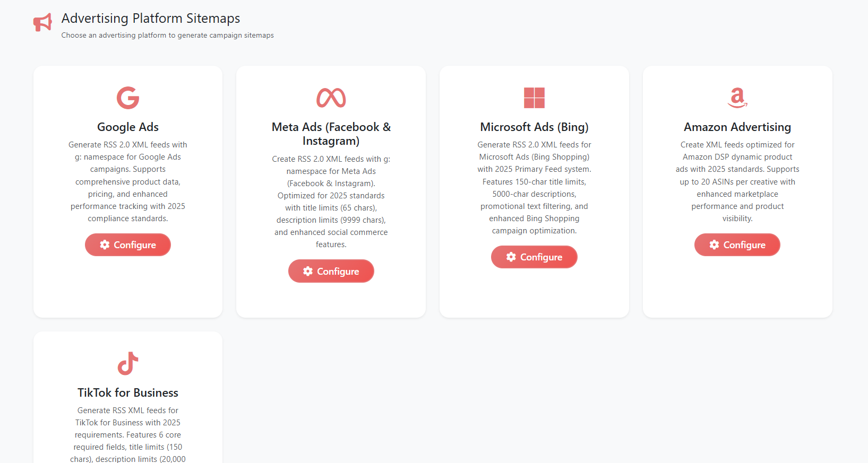Click the TikTok logo icon
The height and width of the screenshot is (463, 868).
128,363
